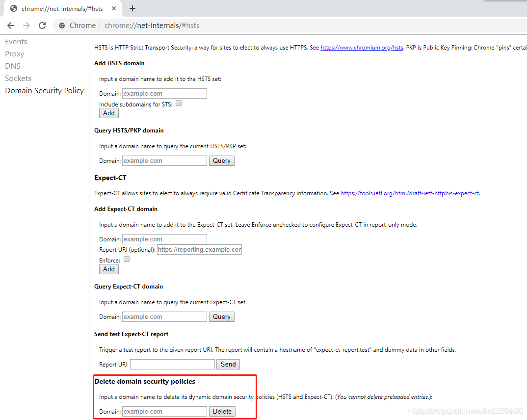Click the Report URI (optional) field
The width and height of the screenshot is (527, 420).
click(199, 250)
